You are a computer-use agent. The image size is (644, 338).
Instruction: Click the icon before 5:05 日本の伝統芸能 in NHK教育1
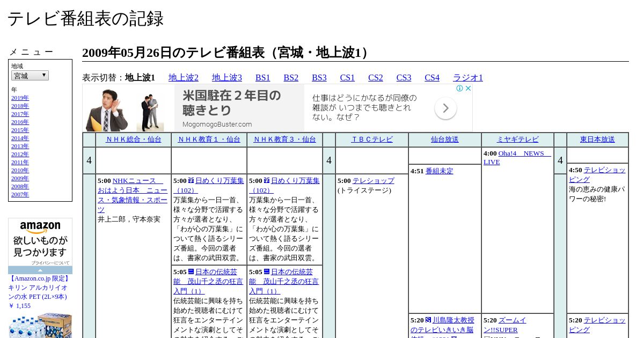click(191, 272)
